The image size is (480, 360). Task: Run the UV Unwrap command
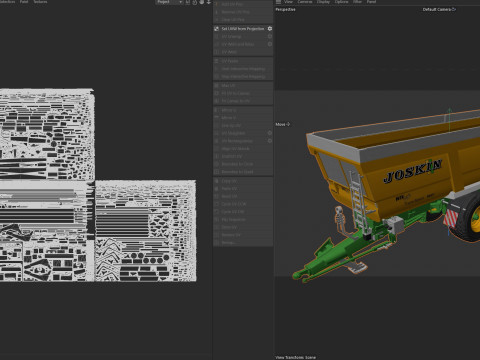[243, 36]
